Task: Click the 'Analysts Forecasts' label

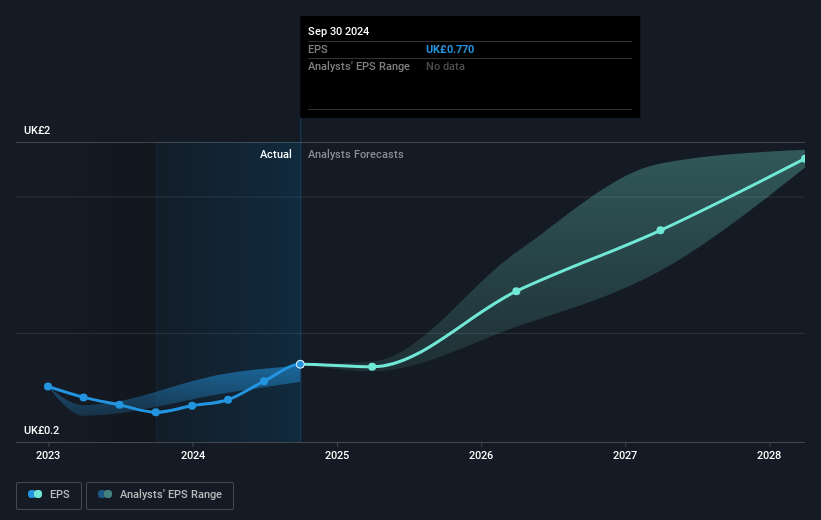Action: [356, 154]
